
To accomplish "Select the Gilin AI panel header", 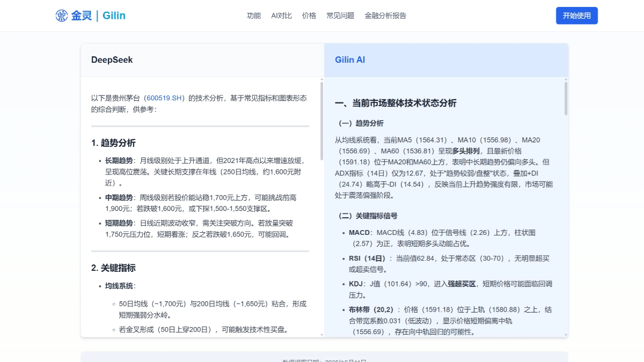I will 350,60.
